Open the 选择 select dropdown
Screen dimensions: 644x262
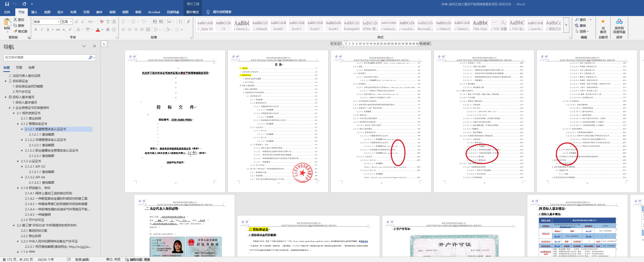pos(582,31)
